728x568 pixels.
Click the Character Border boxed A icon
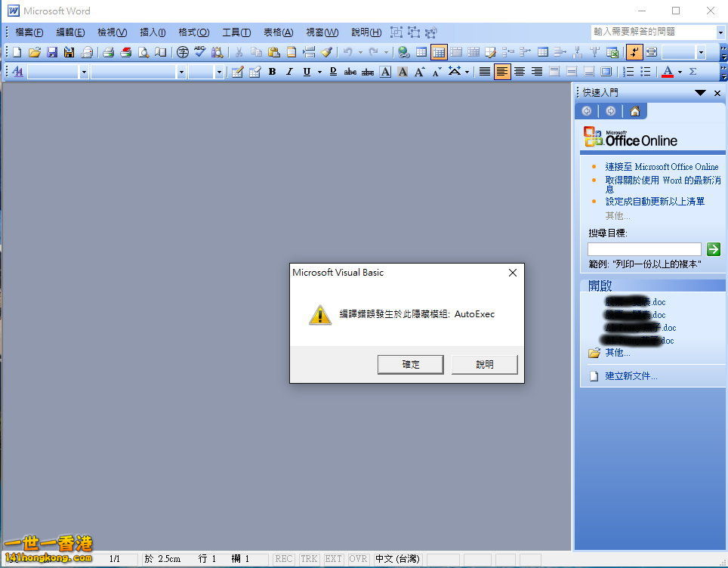[x=385, y=72]
